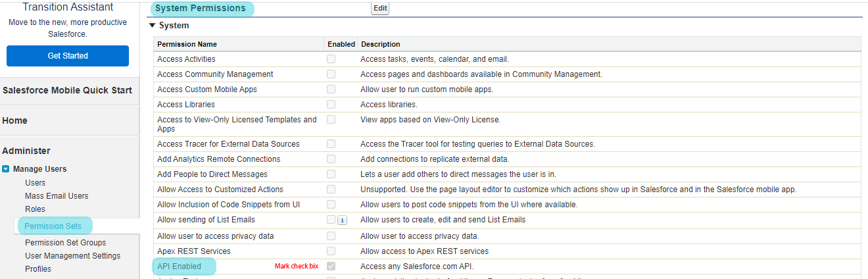Viewport: 868px width, 279px height.
Task: Check Allow user to access privacy data
Action: pos(331,236)
